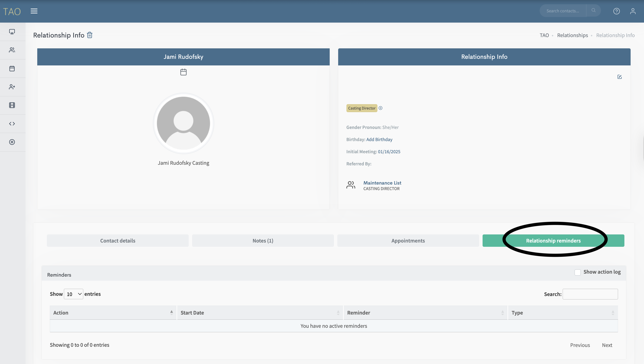This screenshot has height=364, width=644.
Task: Click the trash delete relationship icon
Action: pos(89,35)
